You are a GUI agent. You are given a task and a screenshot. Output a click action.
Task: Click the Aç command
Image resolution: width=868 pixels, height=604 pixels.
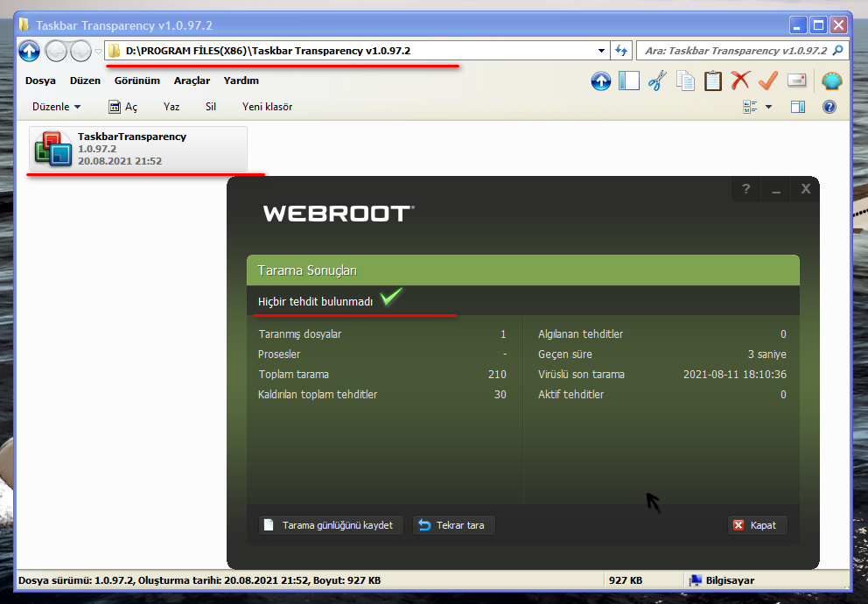(123, 107)
